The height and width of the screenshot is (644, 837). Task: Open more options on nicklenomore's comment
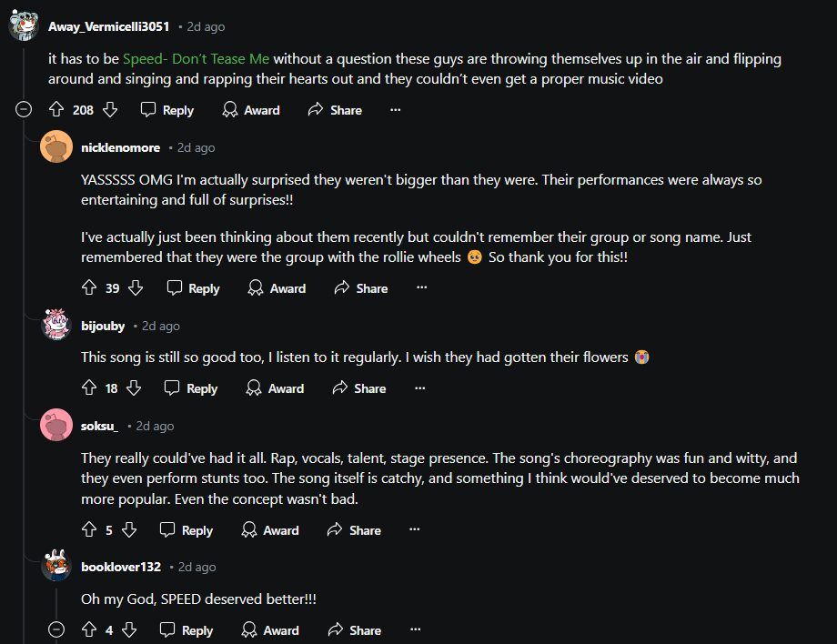click(421, 288)
